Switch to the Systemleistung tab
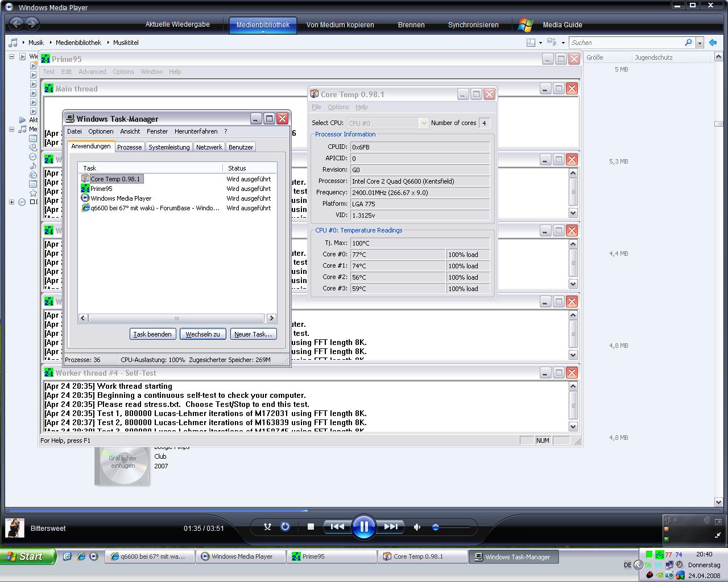728x582 pixels. pyautogui.click(x=169, y=147)
